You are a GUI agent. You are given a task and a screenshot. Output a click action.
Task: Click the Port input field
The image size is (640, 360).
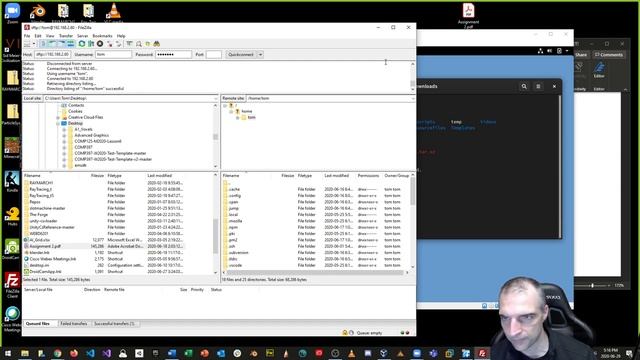click(x=213, y=54)
